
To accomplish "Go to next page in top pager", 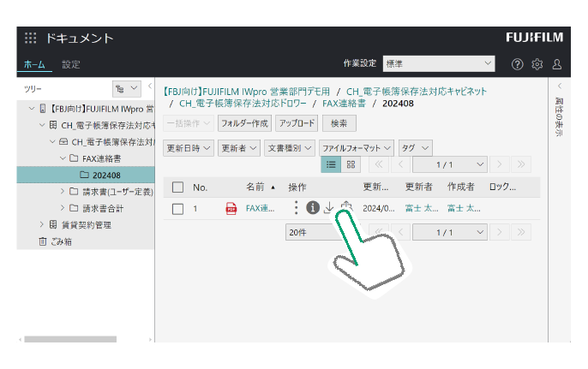I will pos(499,164).
